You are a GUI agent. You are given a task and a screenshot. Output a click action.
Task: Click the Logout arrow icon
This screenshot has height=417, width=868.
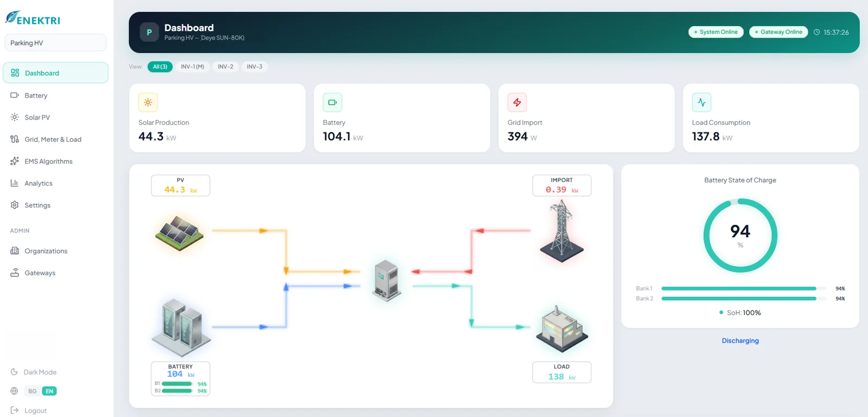15,410
